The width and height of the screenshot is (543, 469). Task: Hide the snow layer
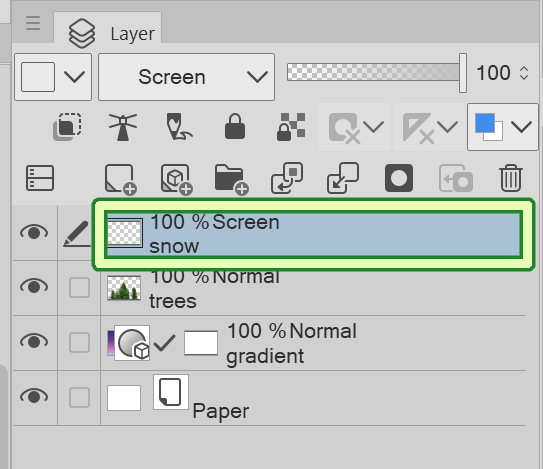pos(34,232)
